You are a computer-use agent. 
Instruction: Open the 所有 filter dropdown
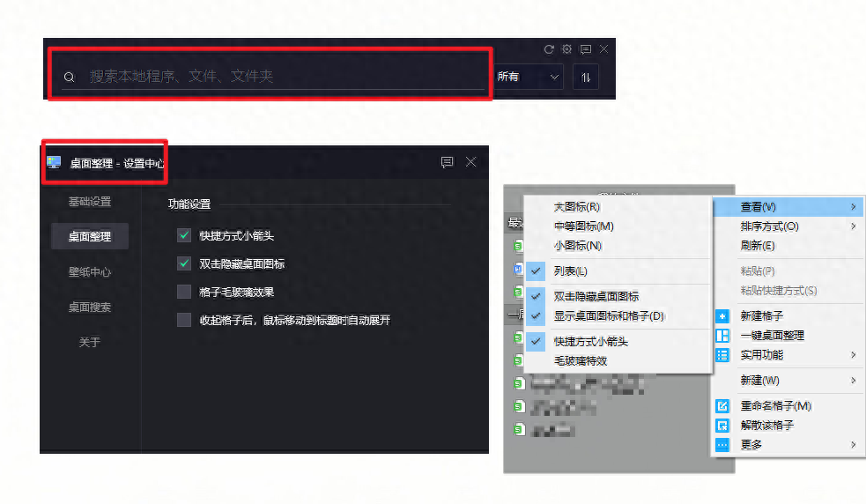coord(529,77)
